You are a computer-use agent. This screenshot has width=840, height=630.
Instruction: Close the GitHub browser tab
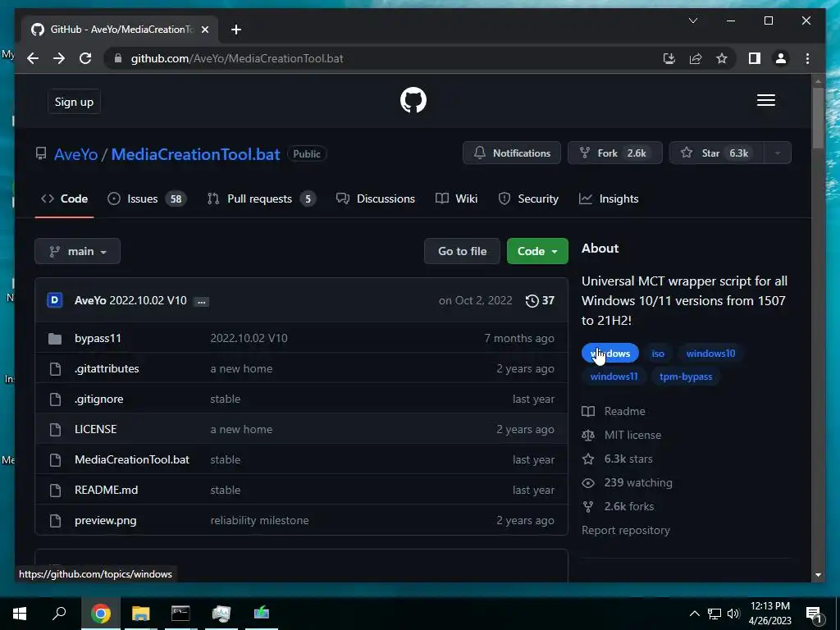[204, 30]
